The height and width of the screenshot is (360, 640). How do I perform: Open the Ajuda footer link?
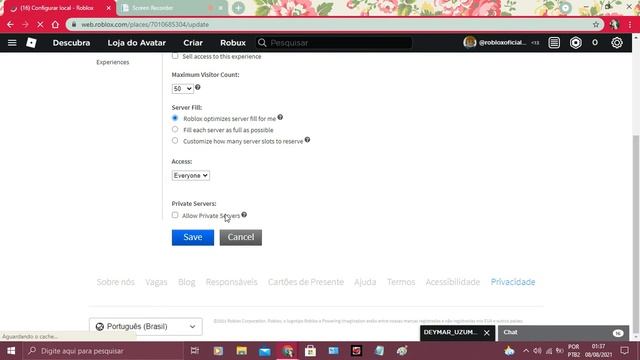click(x=365, y=282)
